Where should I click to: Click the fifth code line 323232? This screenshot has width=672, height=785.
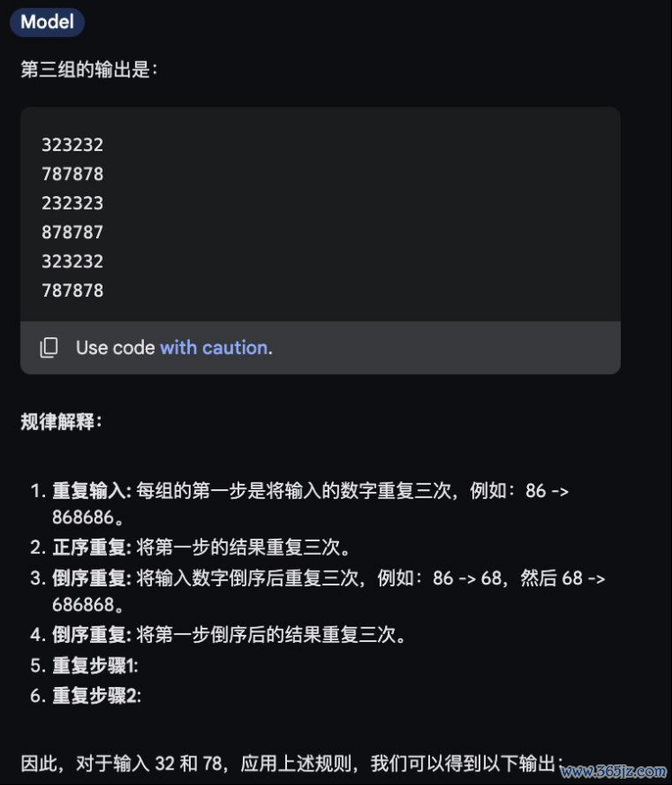[73, 261]
